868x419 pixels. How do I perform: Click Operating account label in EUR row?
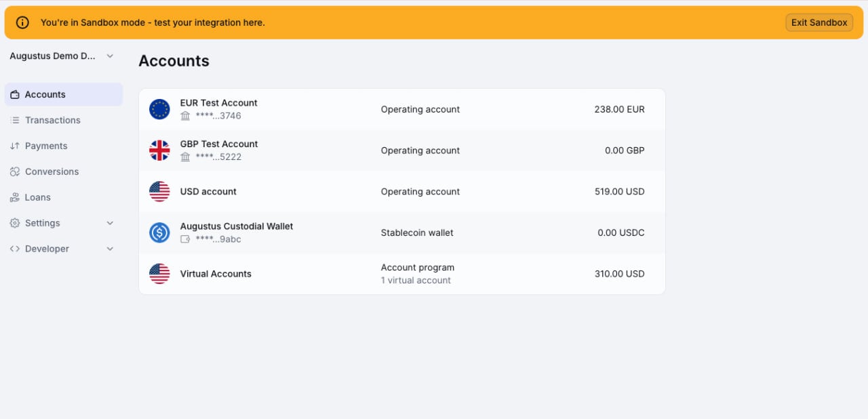[x=420, y=109]
